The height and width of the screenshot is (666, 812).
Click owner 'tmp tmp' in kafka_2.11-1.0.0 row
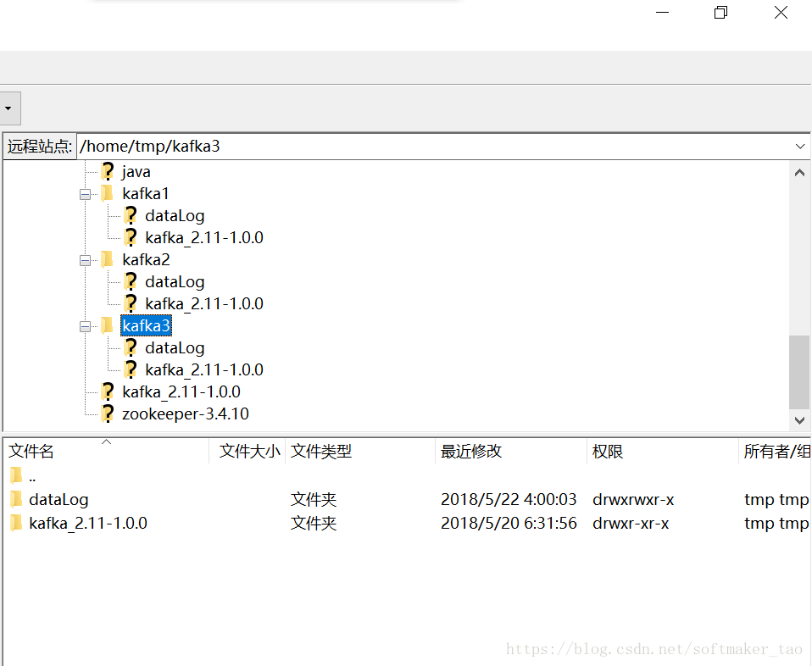(x=776, y=524)
